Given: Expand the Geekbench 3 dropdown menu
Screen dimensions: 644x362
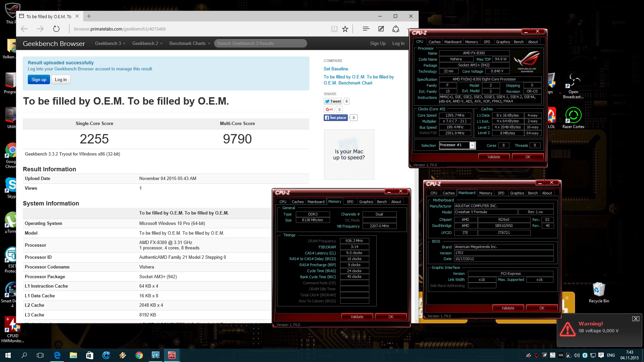Looking at the screenshot, I should 110,43.
